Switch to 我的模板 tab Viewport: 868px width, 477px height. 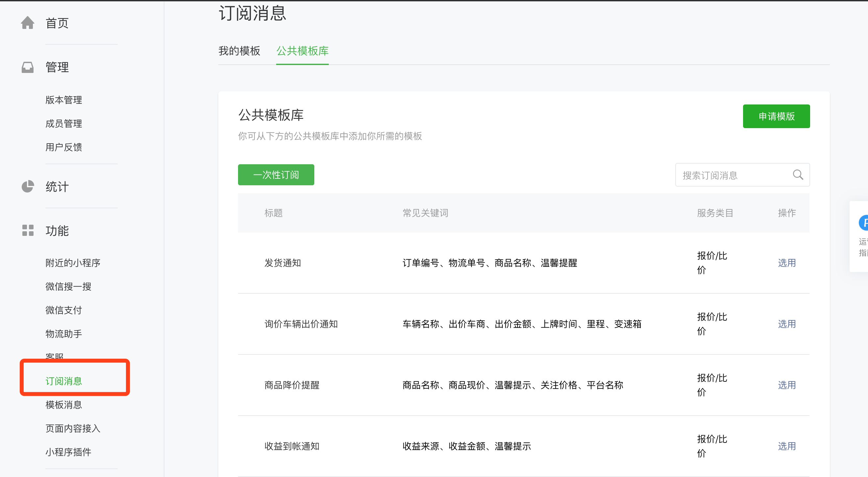click(x=239, y=51)
